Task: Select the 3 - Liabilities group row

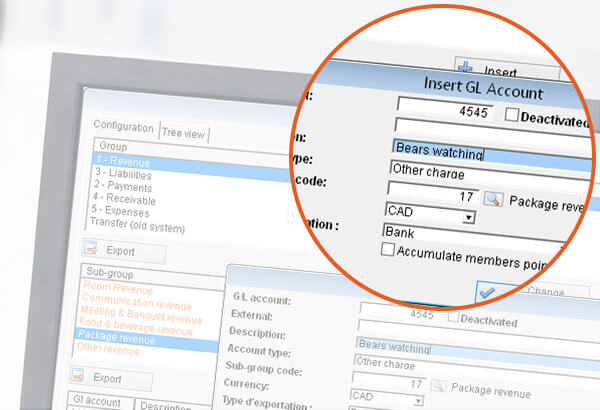Action: pyautogui.click(x=123, y=174)
